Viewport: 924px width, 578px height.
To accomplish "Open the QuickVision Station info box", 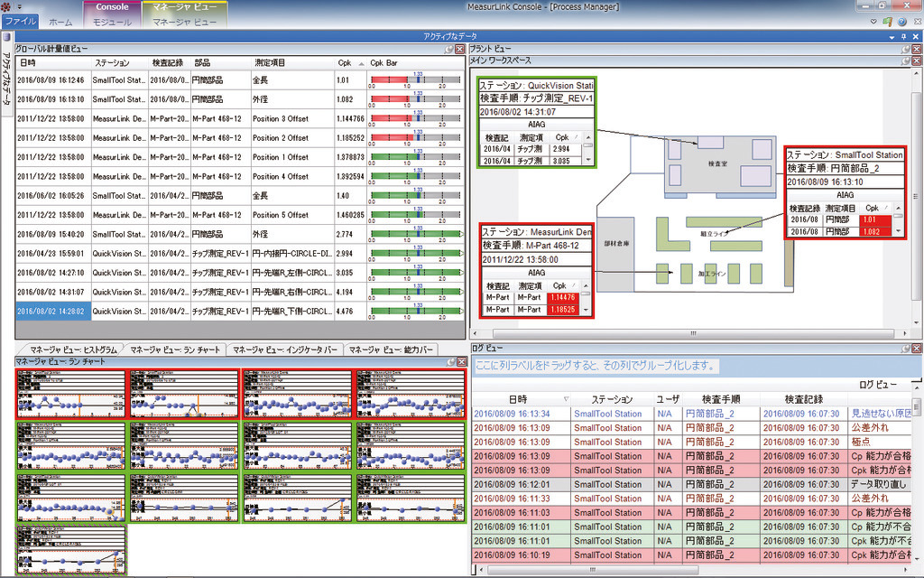I will pyautogui.click(x=536, y=122).
